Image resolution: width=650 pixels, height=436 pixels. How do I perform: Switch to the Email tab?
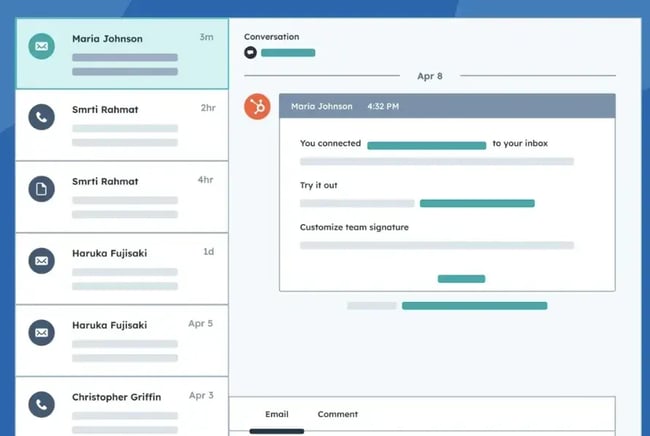click(277, 414)
